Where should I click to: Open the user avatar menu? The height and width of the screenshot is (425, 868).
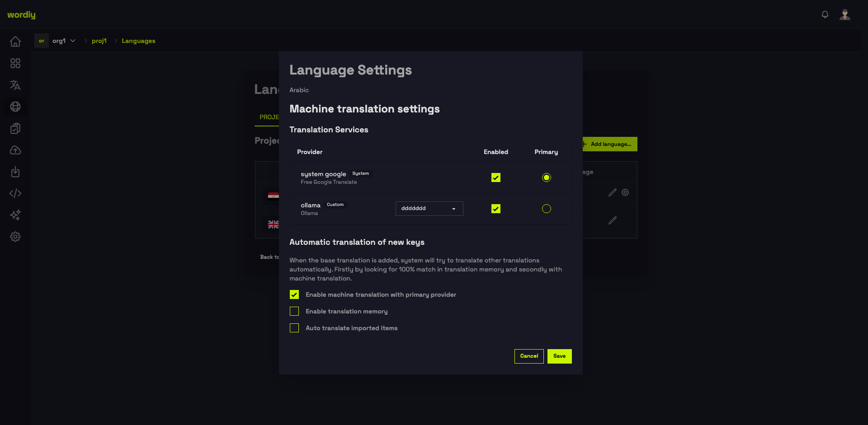pyautogui.click(x=845, y=14)
